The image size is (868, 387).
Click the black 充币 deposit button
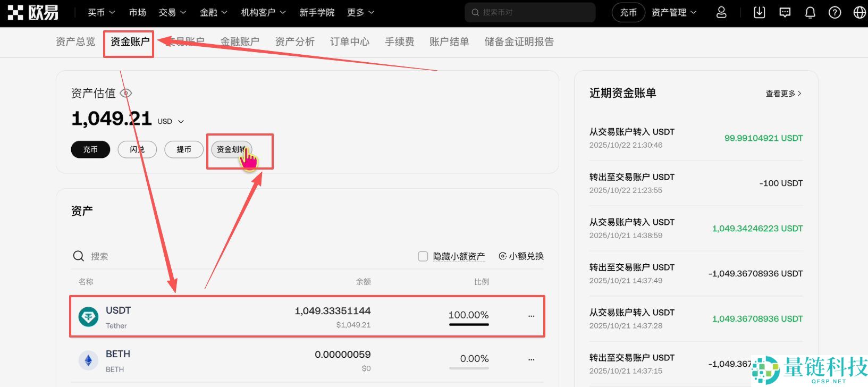tap(90, 149)
